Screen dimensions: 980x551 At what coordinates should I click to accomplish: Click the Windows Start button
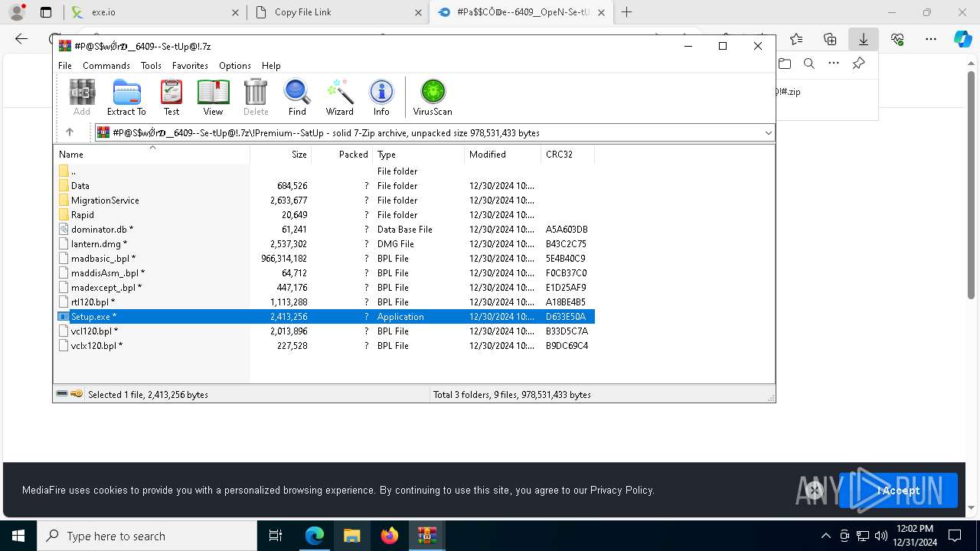[18, 536]
